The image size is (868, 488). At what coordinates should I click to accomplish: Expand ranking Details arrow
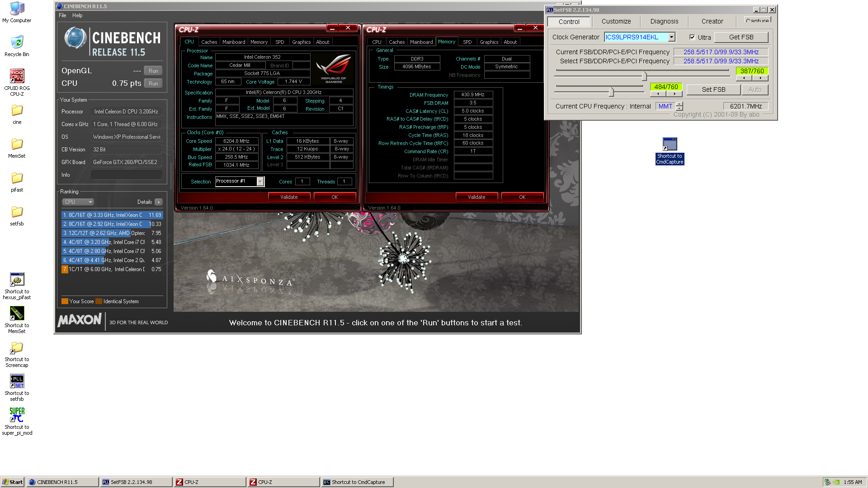pos(158,202)
